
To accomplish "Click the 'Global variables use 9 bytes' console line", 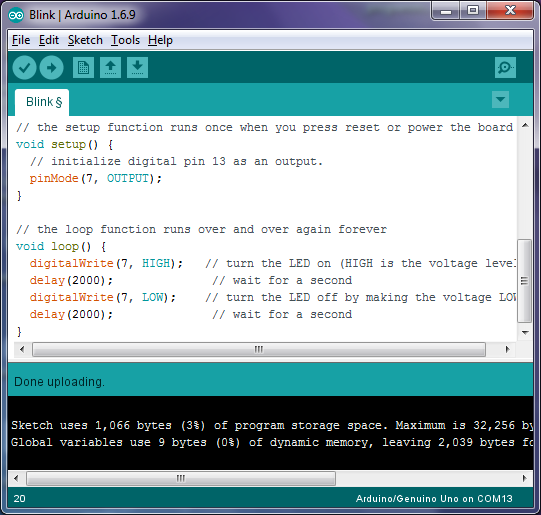I will 272,442.
